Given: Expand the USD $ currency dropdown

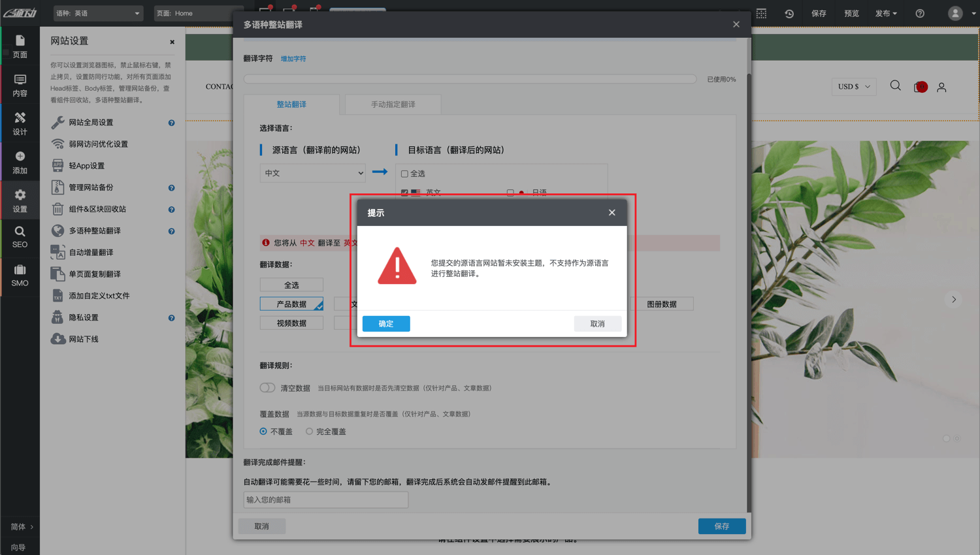Looking at the screenshot, I should coord(853,86).
